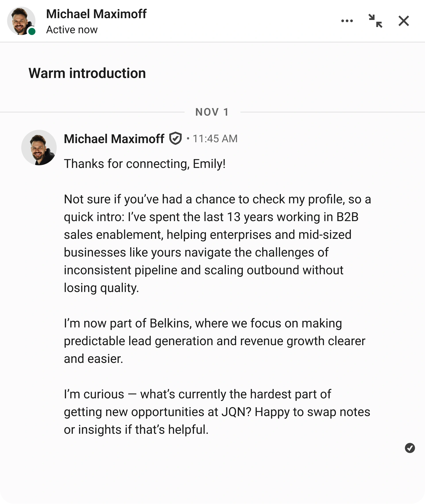This screenshot has width=425, height=504.
Task: Click the "losing quality." line of the message
Action: pos(101,288)
